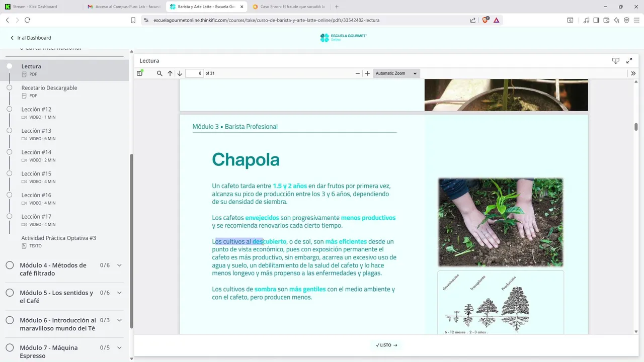Click Módulo 4 completion circle
The height and width of the screenshot is (362, 644).
[x=10, y=265]
